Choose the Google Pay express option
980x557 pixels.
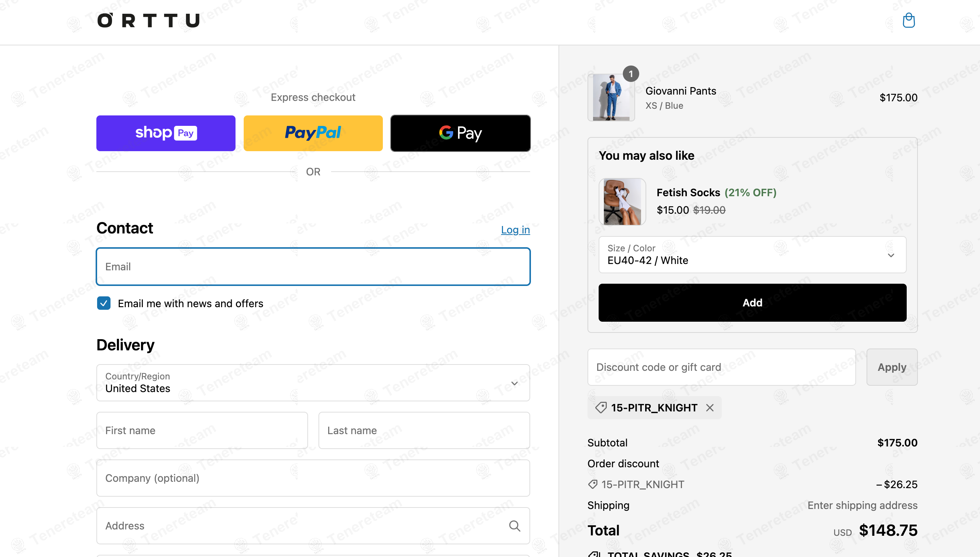pyautogui.click(x=460, y=133)
